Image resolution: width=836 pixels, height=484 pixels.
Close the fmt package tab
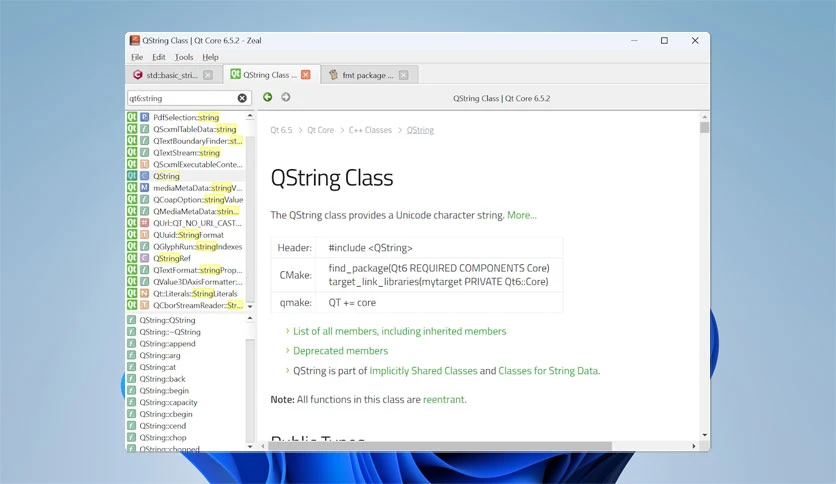tap(404, 75)
